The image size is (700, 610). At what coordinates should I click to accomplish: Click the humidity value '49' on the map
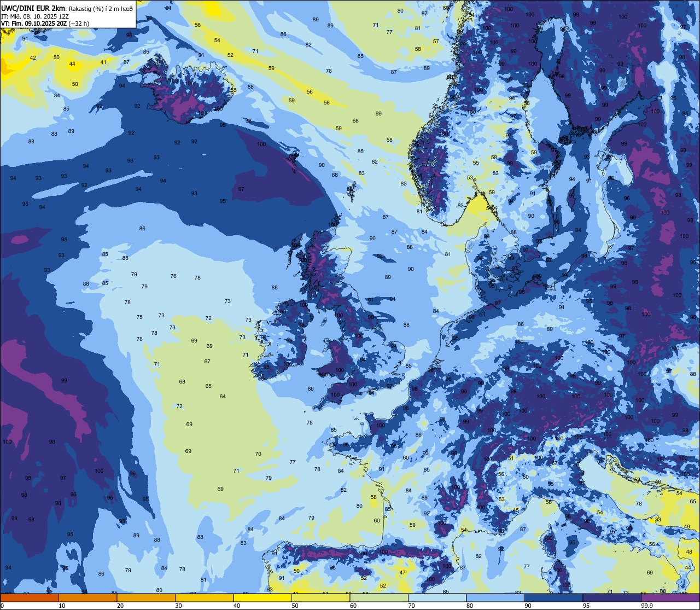pos(687,526)
